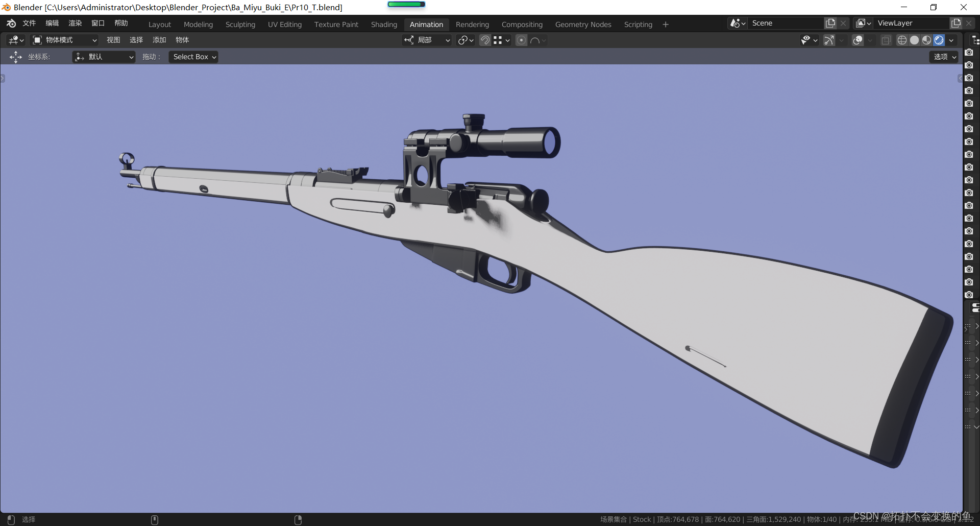Expand the left toolbar arrow
Screen dimensions: 980x526
[3, 78]
